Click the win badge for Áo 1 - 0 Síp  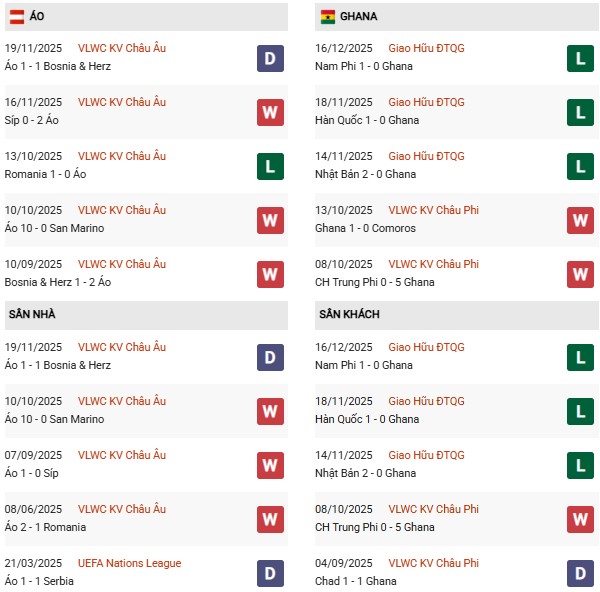(270, 465)
